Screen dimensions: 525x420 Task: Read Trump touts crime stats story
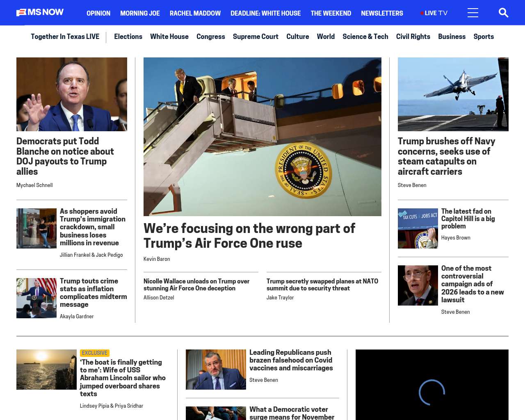point(94,292)
